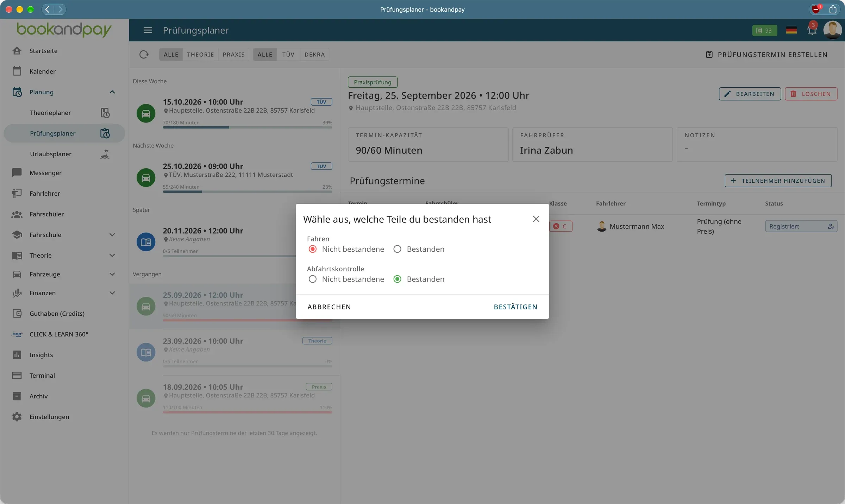Select Bestanden for Abfahrtskontrolle
This screenshot has width=845, height=504.
[397, 279]
